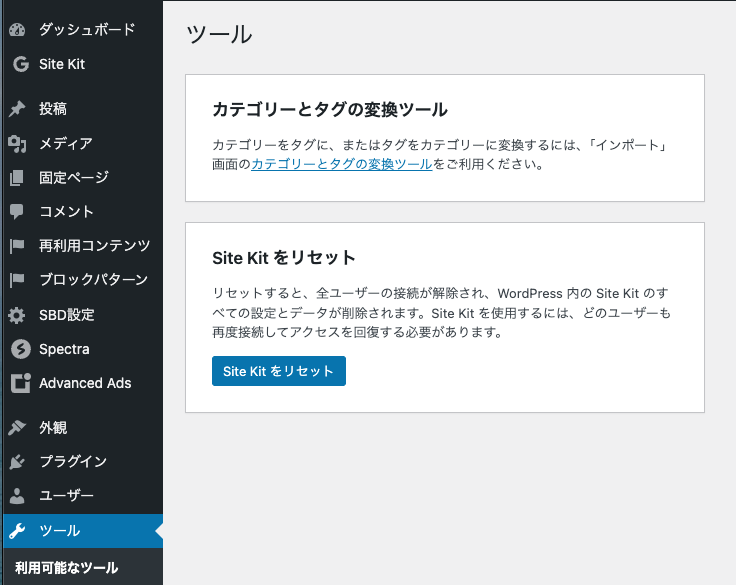Viewport: 736px width, 585px height.
Task: Click the Site Kit をリセット heading
Action: (284, 258)
